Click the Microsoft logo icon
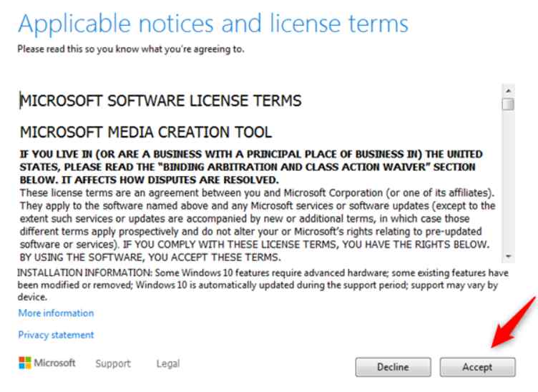The width and height of the screenshot is (538, 392). [x=25, y=363]
